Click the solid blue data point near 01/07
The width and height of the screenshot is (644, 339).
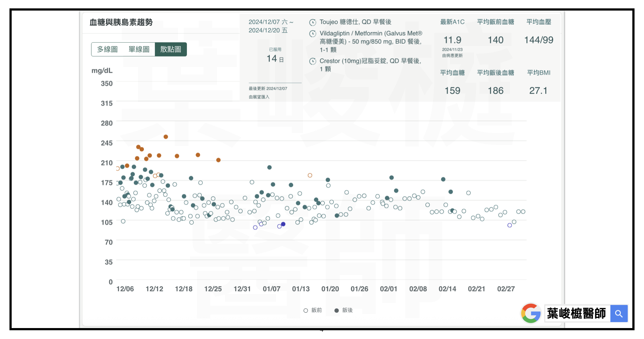coord(283,224)
